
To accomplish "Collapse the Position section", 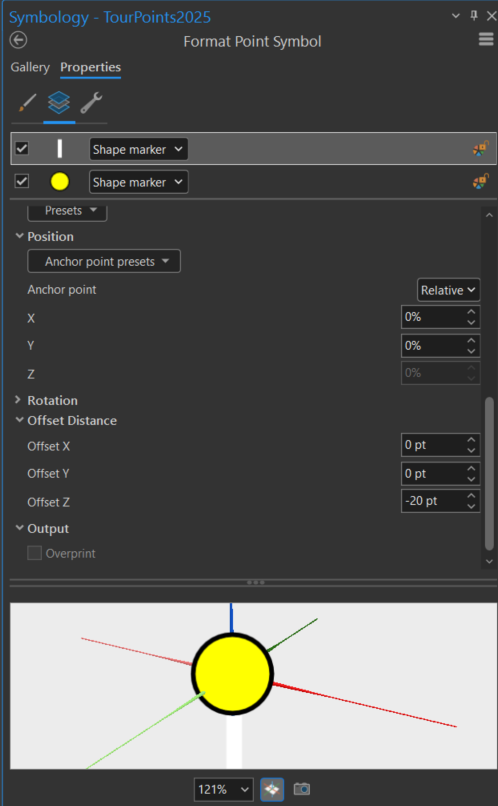I will [x=20, y=236].
